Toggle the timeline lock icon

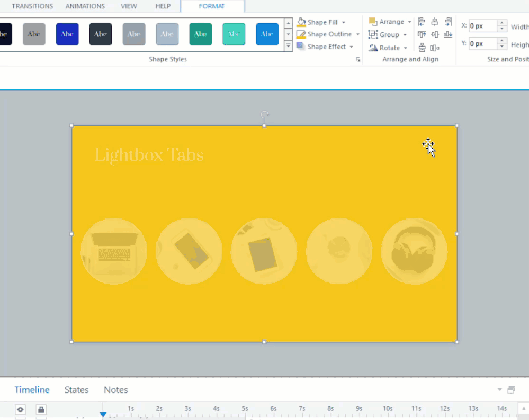(x=41, y=409)
